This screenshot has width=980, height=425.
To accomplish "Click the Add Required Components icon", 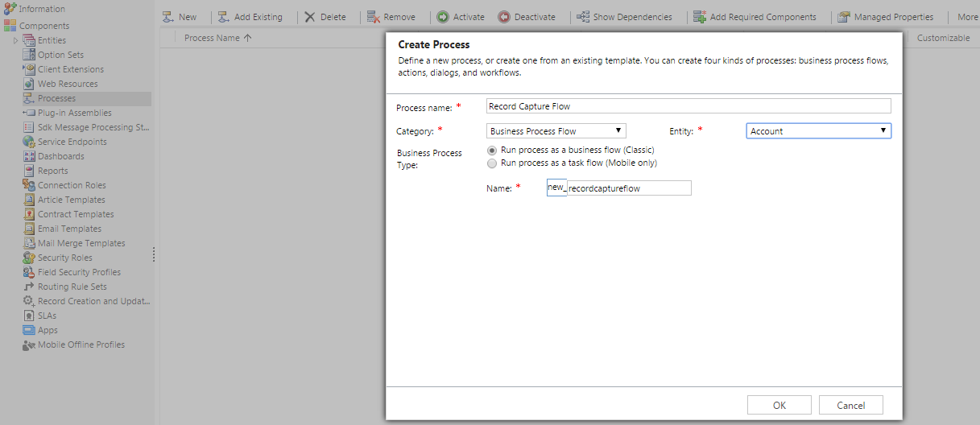I will 700,17.
